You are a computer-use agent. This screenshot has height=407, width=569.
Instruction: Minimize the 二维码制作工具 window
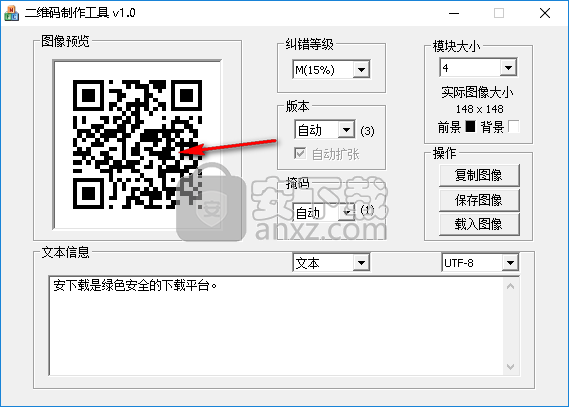point(454,13)
